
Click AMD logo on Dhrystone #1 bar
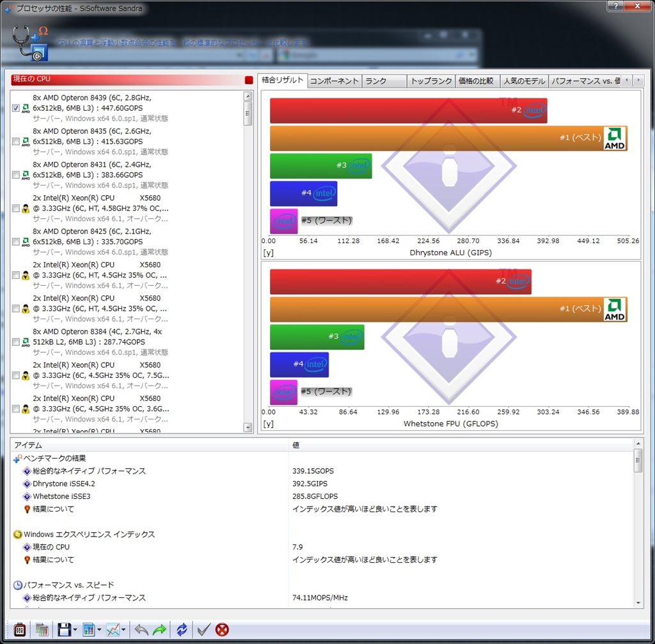click(x=615, y=139)
